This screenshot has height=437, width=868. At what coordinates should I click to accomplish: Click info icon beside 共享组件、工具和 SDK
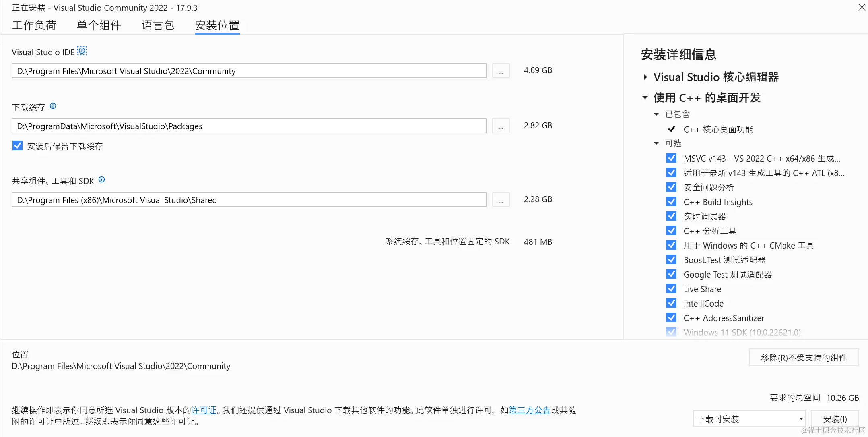(102, 180)
